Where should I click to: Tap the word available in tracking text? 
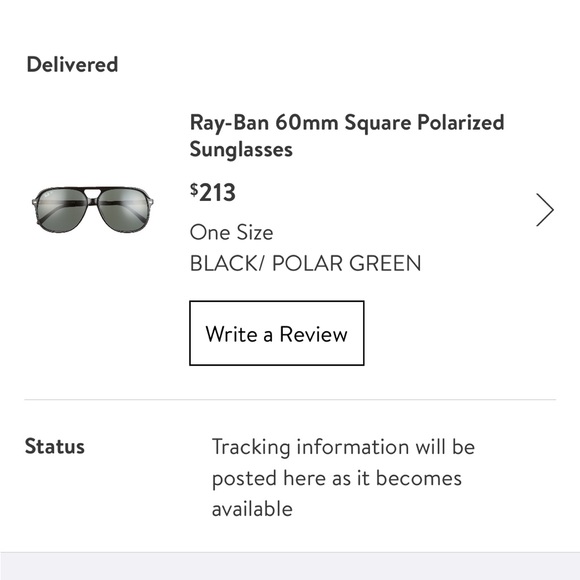[x=252, y=509]
